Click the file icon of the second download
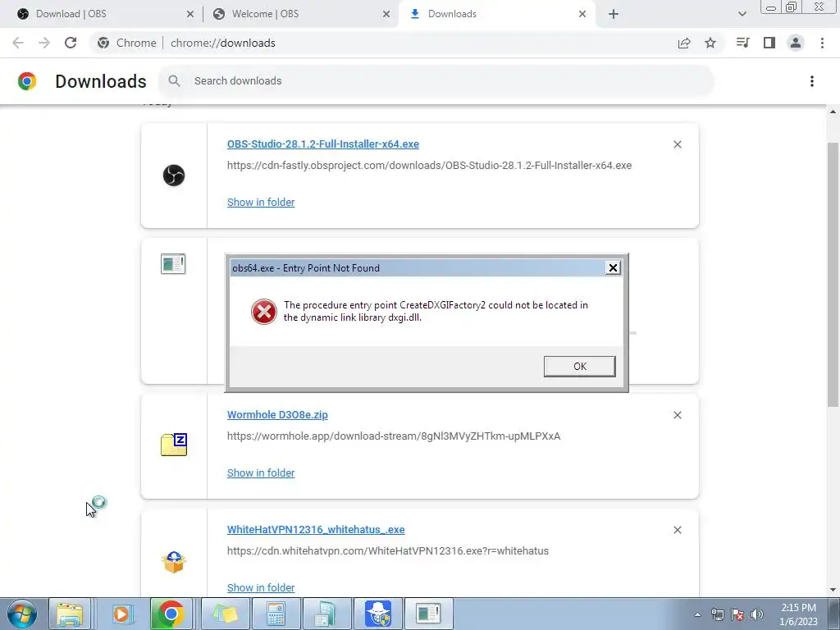Image resolution: width=840 pixels, height=630 pixels. (x=173, y=263)
